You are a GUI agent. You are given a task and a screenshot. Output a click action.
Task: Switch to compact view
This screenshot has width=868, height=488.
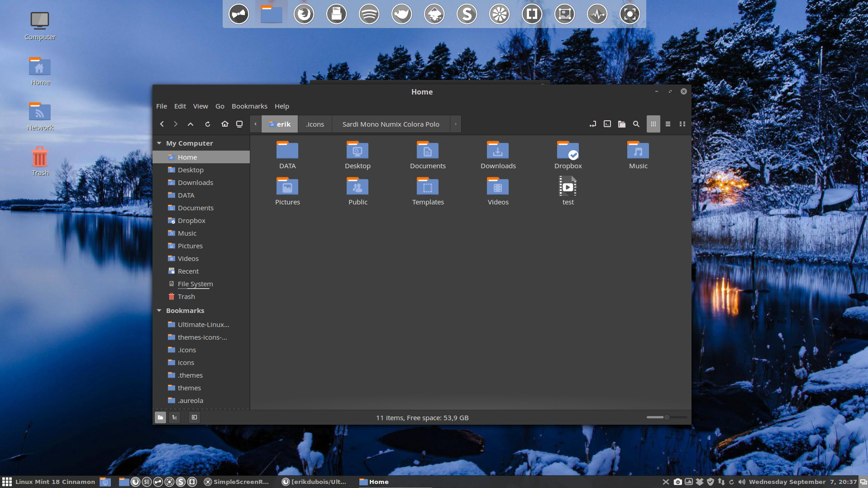pyautogui.click(x=682, y=124)
